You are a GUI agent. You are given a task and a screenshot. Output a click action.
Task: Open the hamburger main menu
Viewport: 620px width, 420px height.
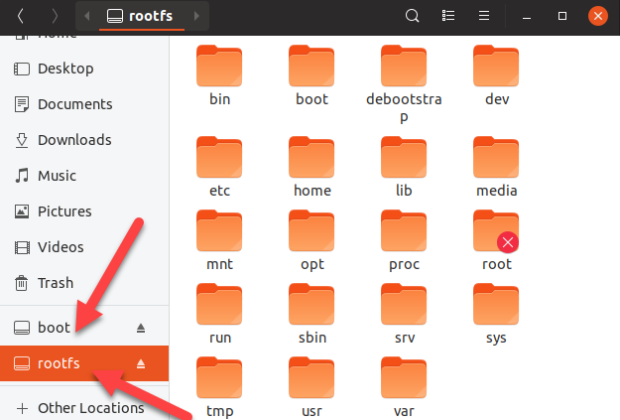484,16
